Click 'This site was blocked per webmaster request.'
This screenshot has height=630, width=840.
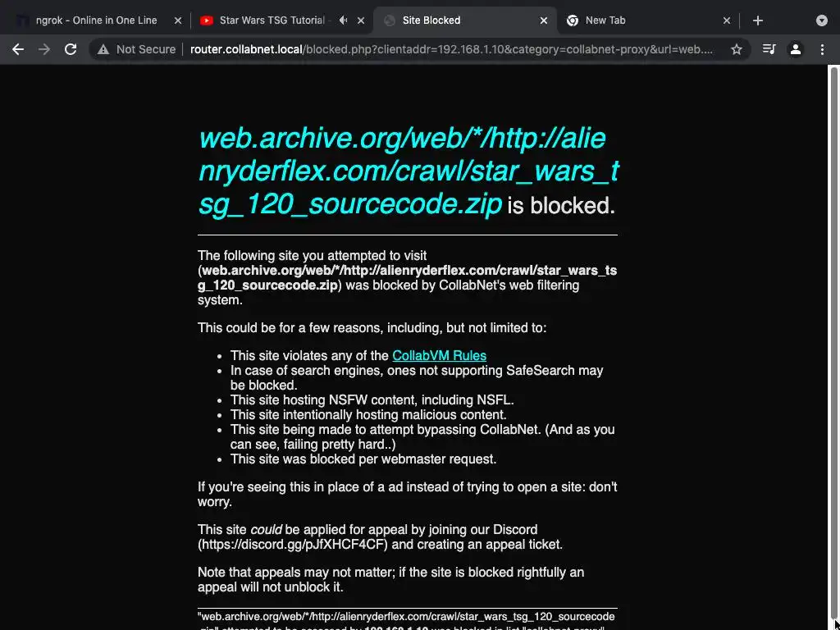pyautogui.click(x=363, y=459)
